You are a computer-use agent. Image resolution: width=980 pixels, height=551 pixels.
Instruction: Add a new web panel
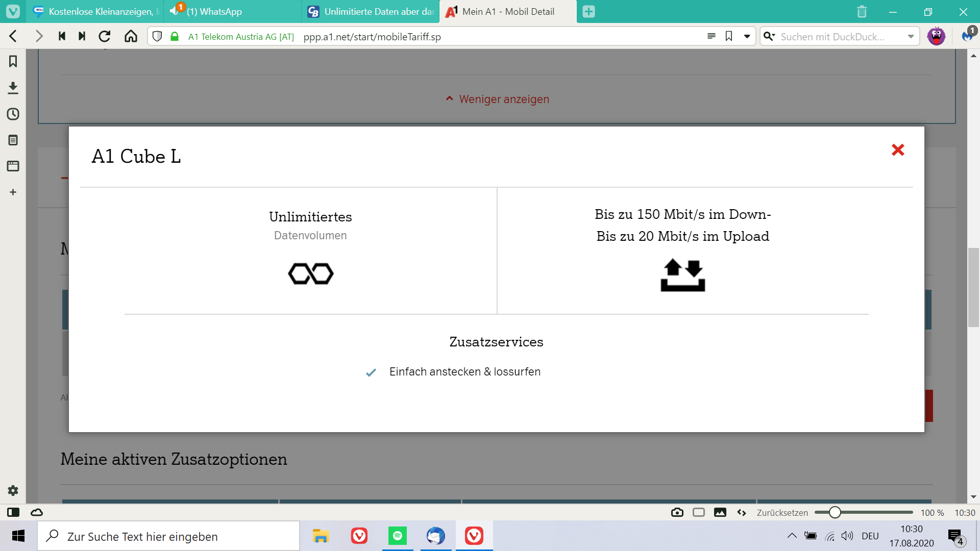click(13, 192)
